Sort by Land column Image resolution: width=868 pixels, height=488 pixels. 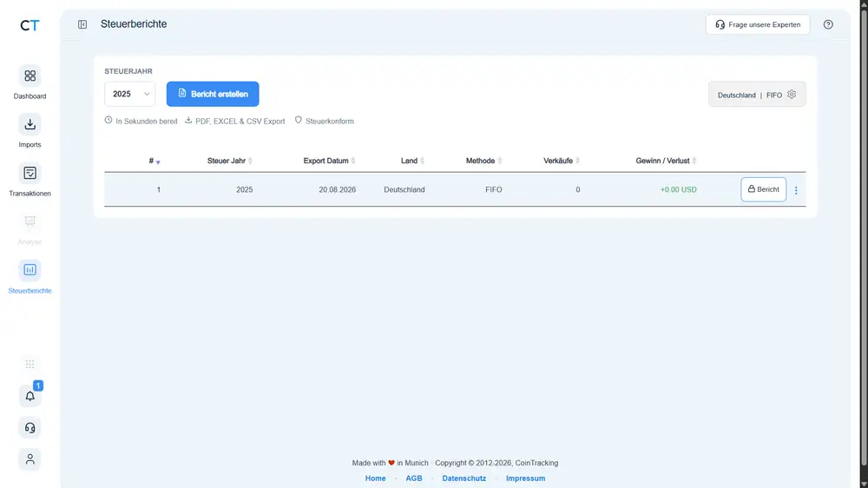[413, 161]
